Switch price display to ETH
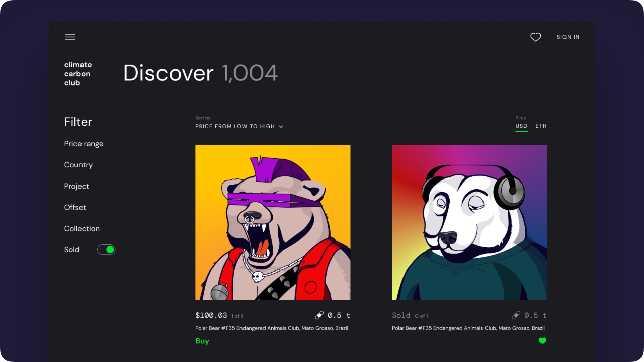This screenshot has width=644, height=362. pos(541,126)
